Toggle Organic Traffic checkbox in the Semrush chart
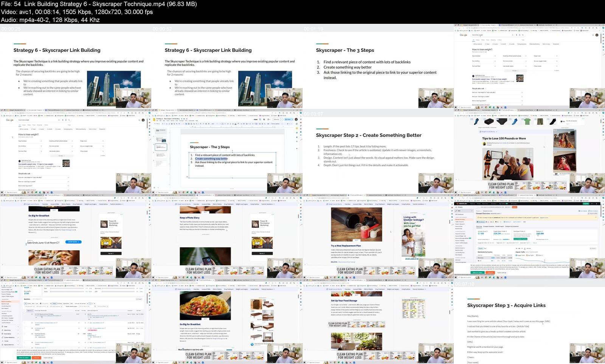The width and height of the screenshot is (605, 364). [517, 255]
